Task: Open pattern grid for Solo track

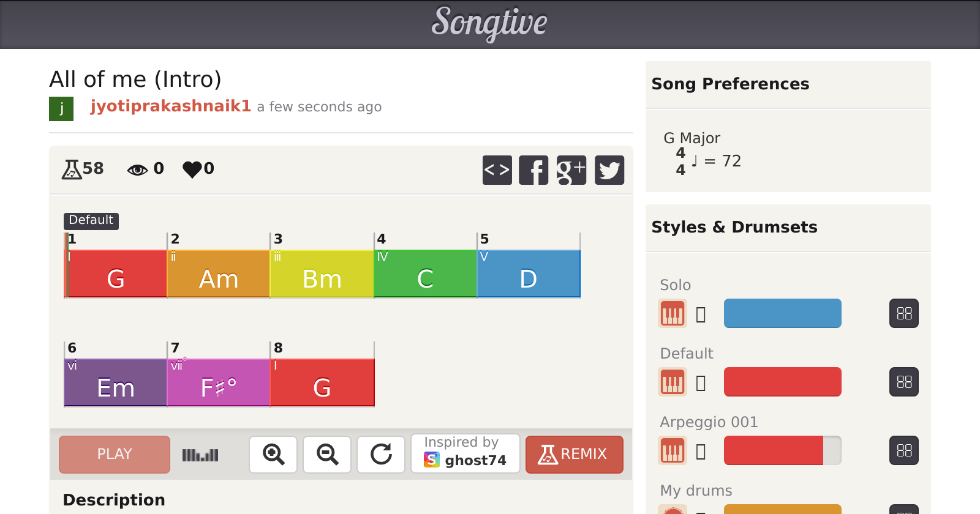Action: pos(903,314)
